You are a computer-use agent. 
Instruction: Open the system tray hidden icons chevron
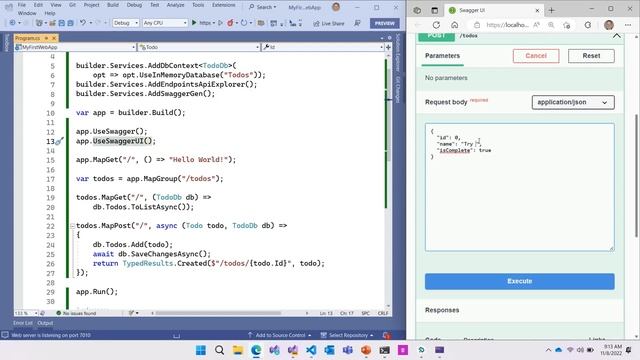(x=548, y=350)
